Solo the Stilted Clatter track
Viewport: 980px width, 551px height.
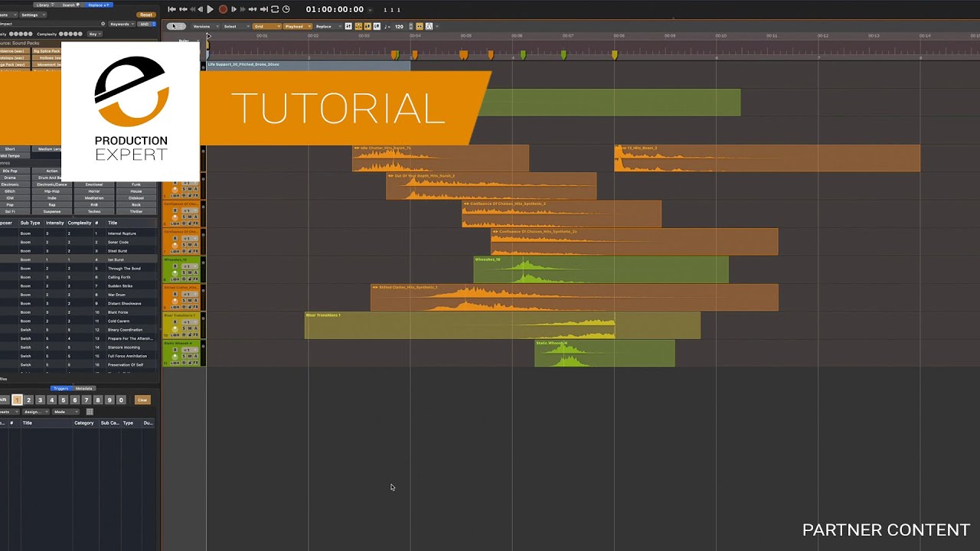coord(184,300)
